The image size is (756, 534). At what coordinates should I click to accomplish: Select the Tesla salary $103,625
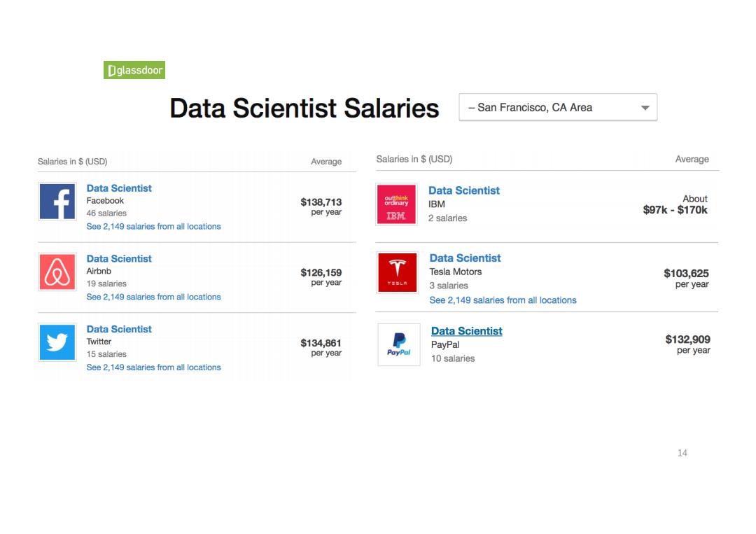tap(686, 273)
